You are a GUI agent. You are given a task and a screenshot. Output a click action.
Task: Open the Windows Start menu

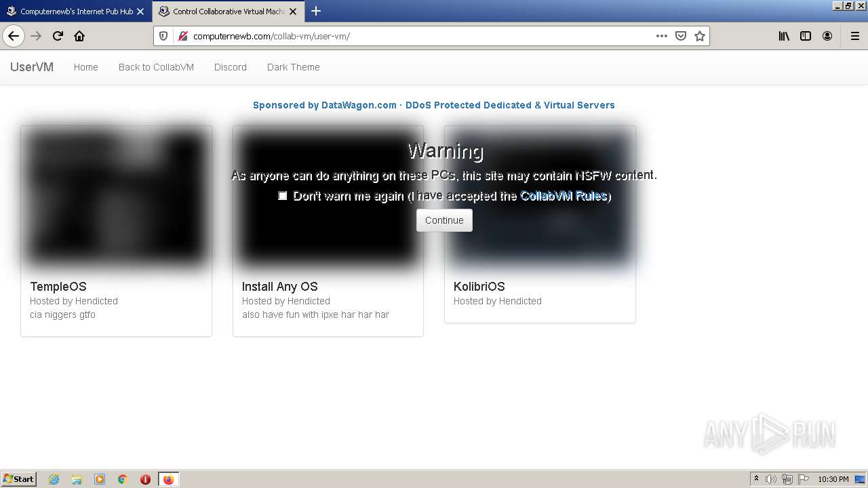(x=18, y=479)
